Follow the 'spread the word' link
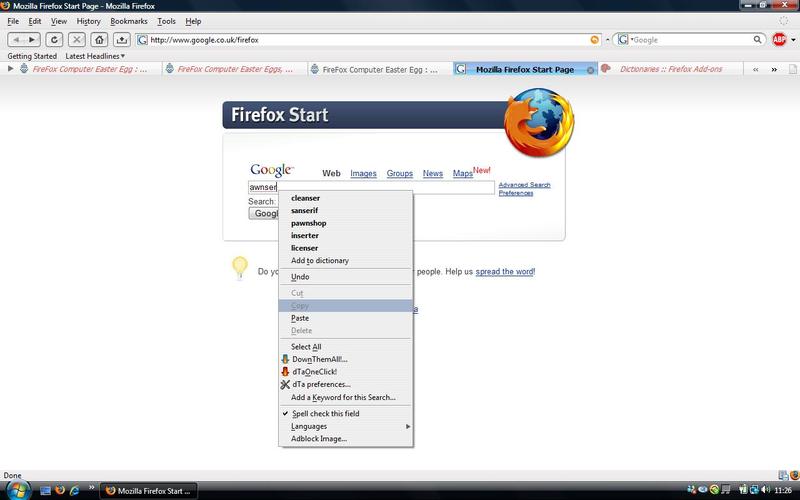 pyautogui.click(x=504, y=271)
